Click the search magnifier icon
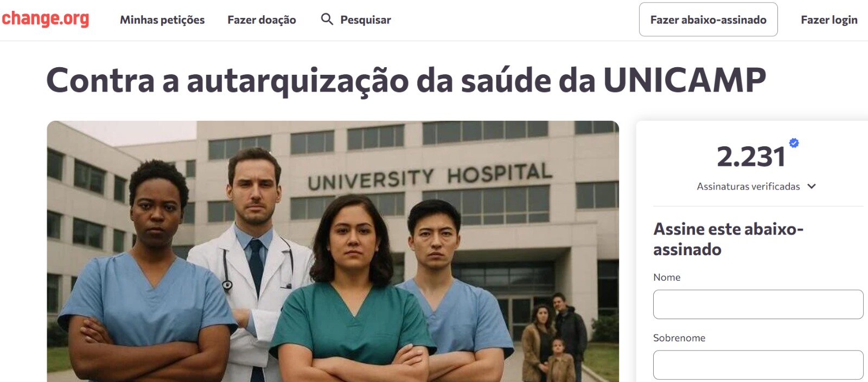Image resolution: width=868 pixels, height=382 pixels. (327, 20)
